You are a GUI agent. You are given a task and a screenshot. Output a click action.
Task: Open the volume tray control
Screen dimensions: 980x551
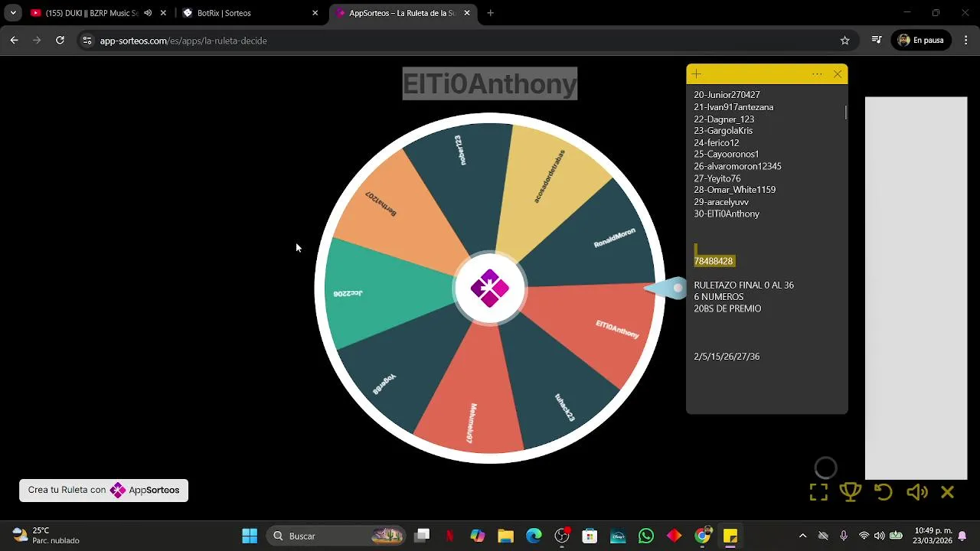tap(879, 536)
